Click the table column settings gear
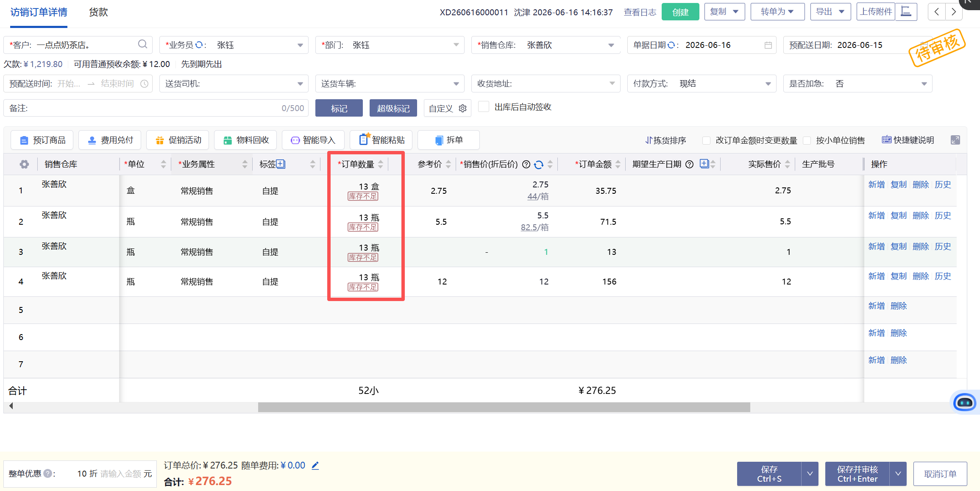980x491 pixels. [x=25, y=164]
